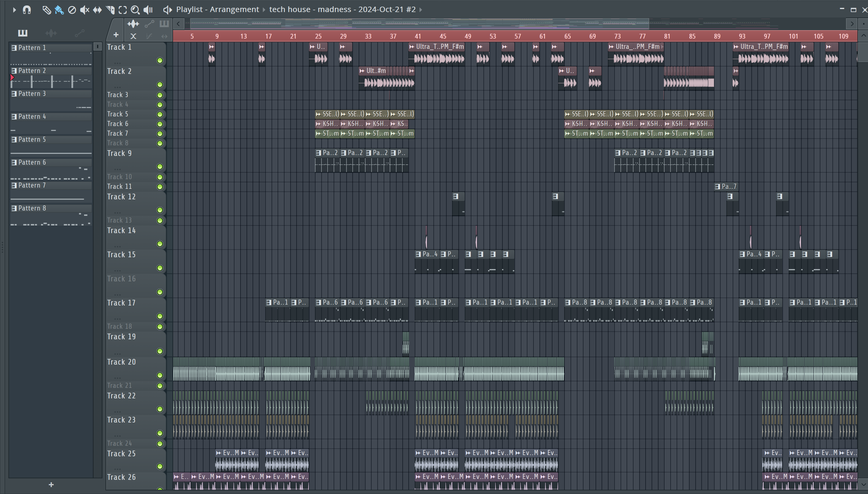Focus automation clips icon
Viewport: 868px width, 494px height.
(x=149, y=24)
